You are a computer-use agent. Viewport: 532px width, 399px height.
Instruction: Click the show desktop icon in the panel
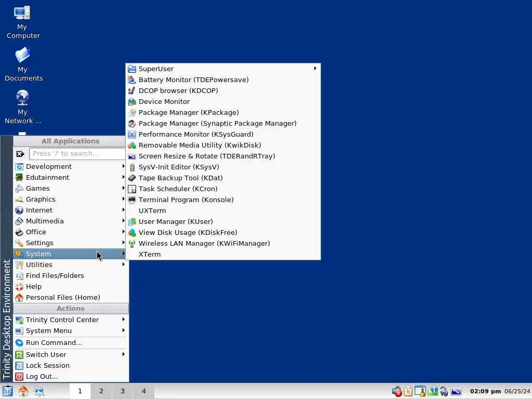click(38, 391)
